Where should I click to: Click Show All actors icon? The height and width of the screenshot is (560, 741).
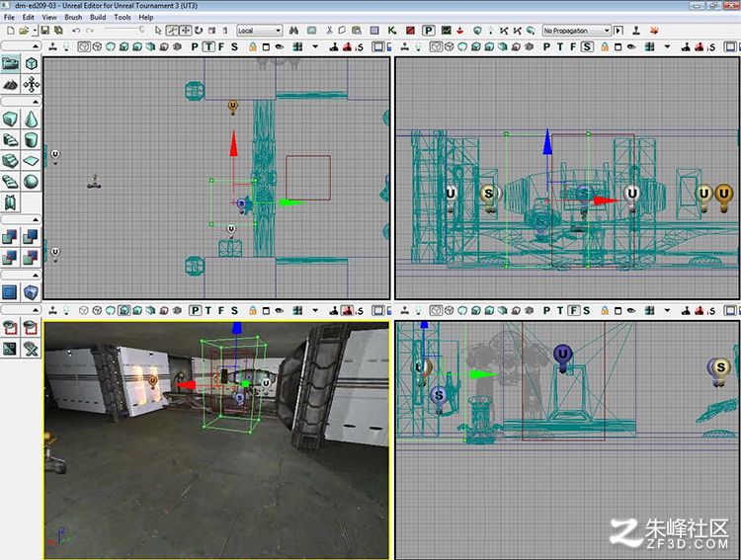pyautogui.click(x=32, y=349)
